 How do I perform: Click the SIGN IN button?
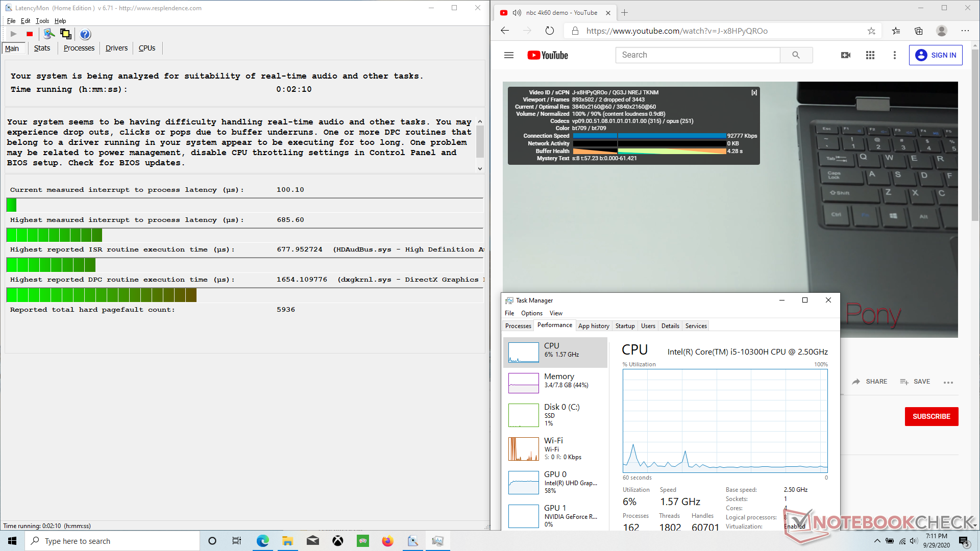pyautogui.click(x=936, y=55)
